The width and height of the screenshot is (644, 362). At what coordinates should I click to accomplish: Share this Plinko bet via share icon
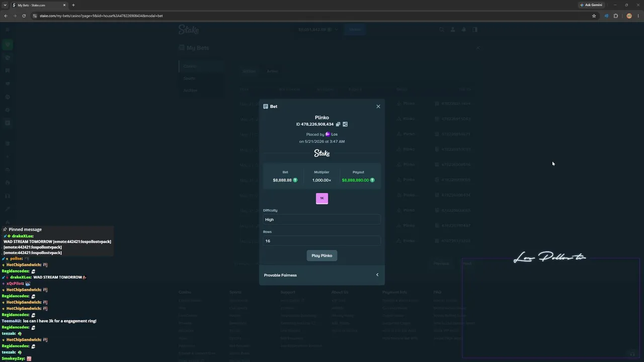pyautogui.click(x=345, y=124)
